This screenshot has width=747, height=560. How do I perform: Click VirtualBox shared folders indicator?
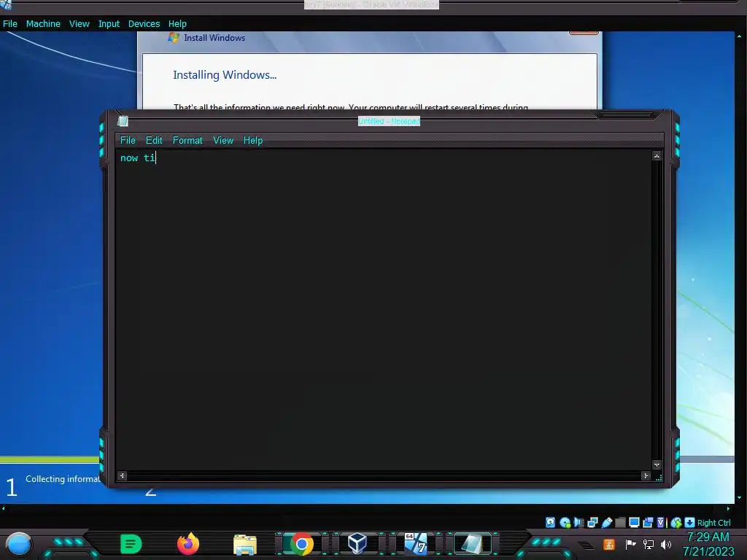620,523
